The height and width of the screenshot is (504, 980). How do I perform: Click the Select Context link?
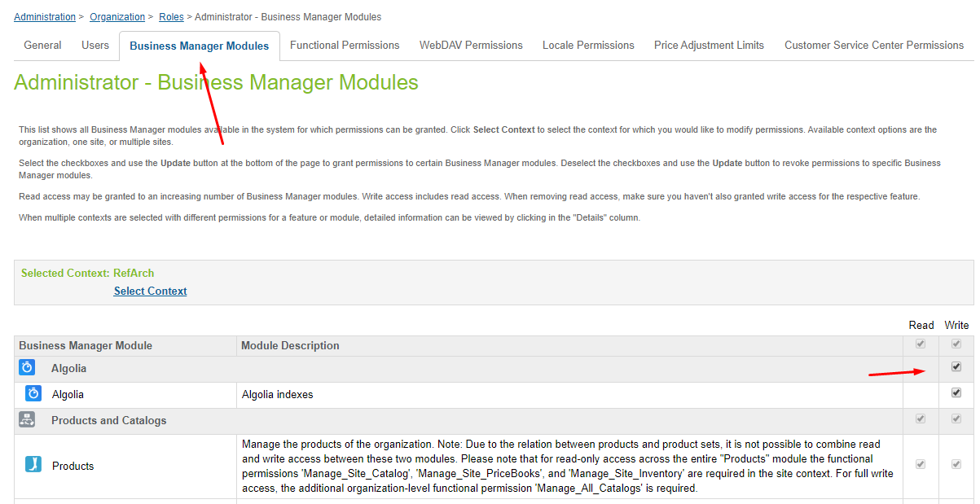coord(150,291)
